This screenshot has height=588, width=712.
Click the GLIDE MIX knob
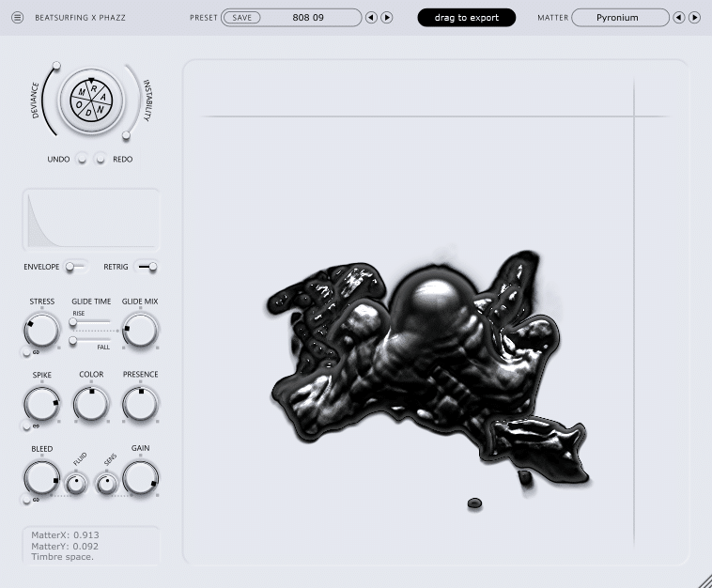[x=140, y=330]
